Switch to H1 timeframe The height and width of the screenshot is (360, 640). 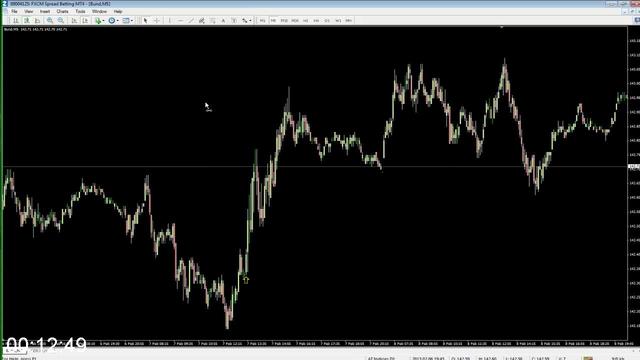click(x=305, y=20)
